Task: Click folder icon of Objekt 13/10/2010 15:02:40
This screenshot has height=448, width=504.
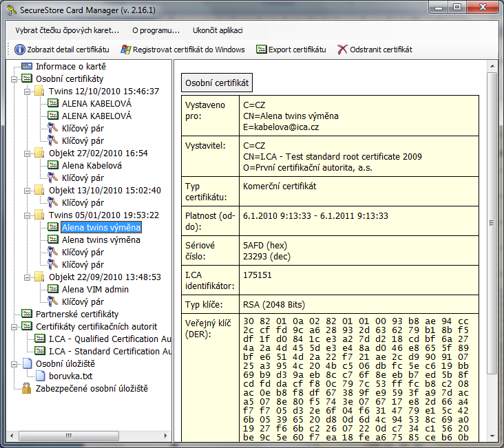Action: point(39,190)
